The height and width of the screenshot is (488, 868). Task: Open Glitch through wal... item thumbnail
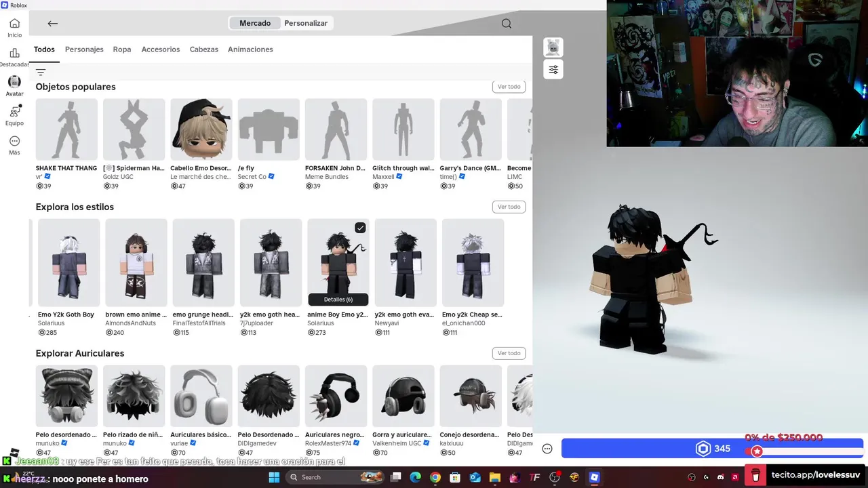coord(403,129)
